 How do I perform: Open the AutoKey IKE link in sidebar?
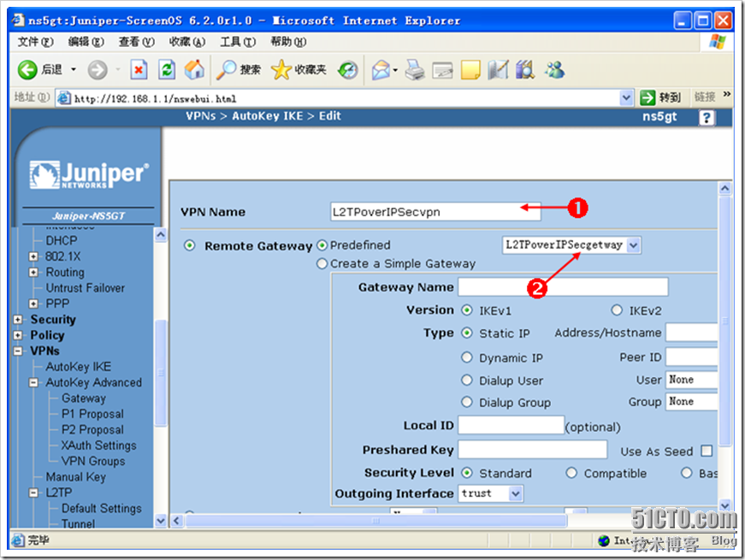[x=79, y=367]
